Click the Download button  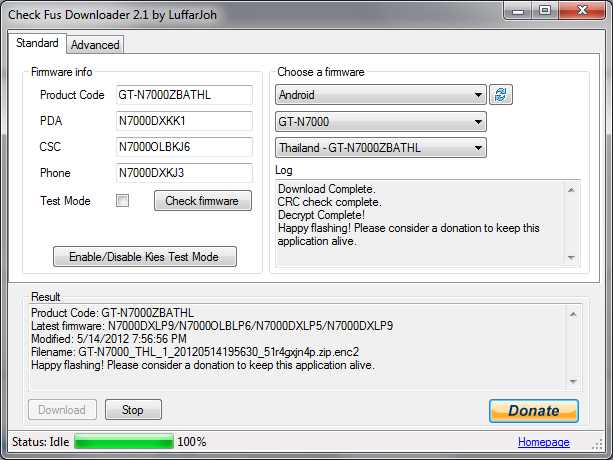(62, 410)
